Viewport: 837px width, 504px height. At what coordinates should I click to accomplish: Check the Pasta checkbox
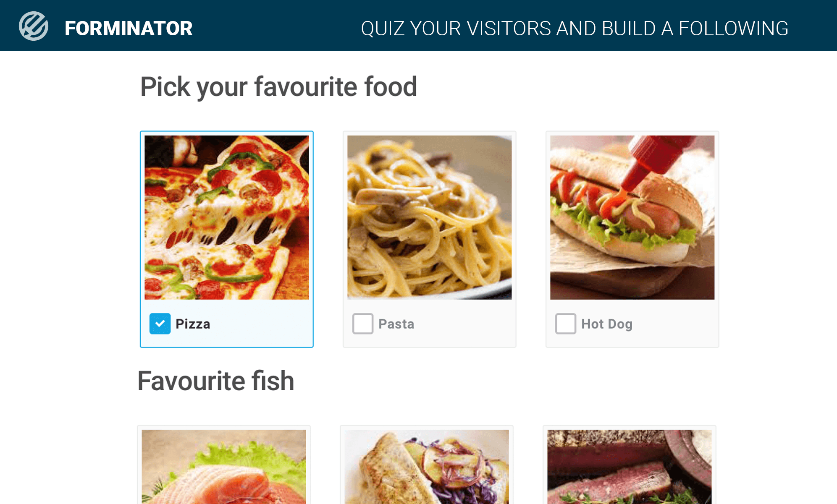coord(363,324)
